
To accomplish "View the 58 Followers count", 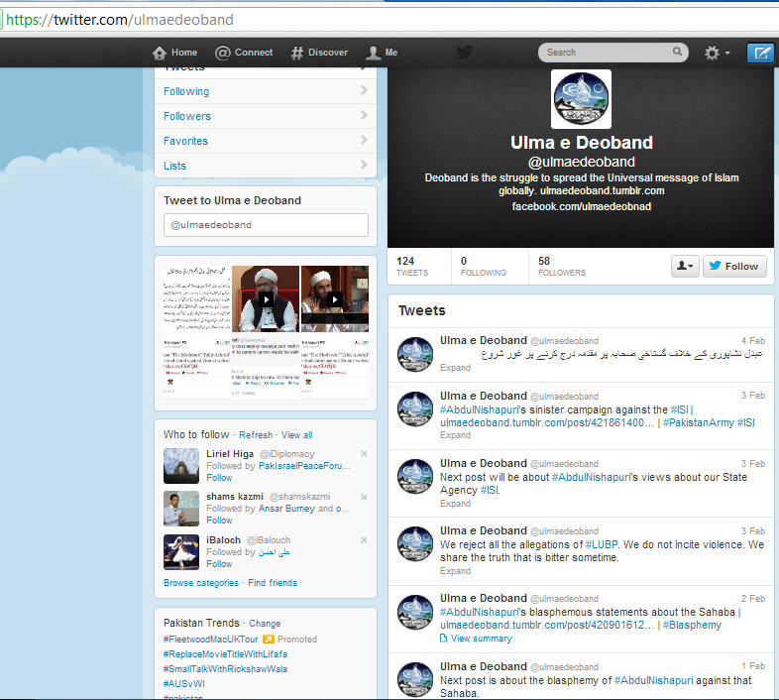I will pos(562,266).
